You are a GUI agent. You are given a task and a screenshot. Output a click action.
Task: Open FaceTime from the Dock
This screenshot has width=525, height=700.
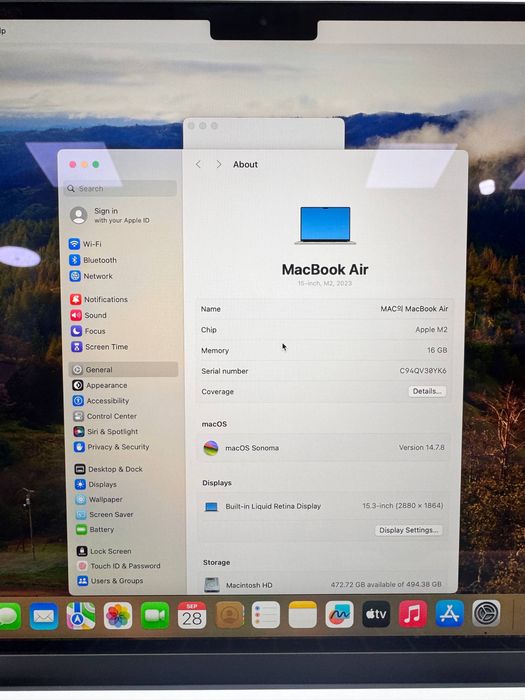click(x=155, y=616)
